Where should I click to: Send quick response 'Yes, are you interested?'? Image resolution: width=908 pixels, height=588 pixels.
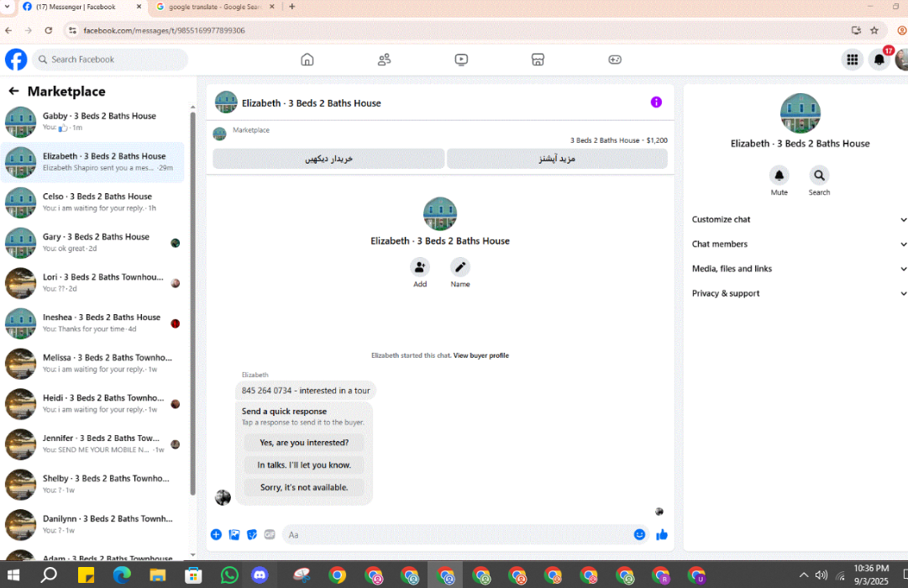[x=304, y=443]
